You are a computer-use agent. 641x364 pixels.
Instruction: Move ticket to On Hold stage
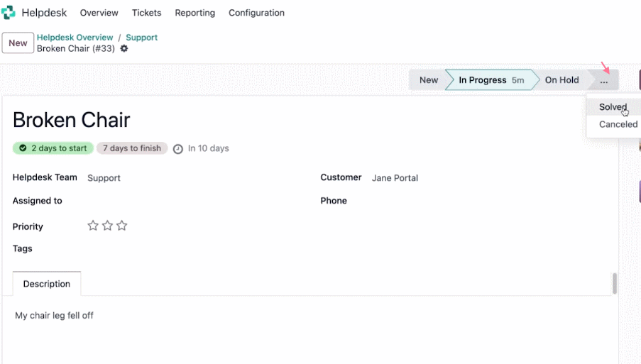561,80
